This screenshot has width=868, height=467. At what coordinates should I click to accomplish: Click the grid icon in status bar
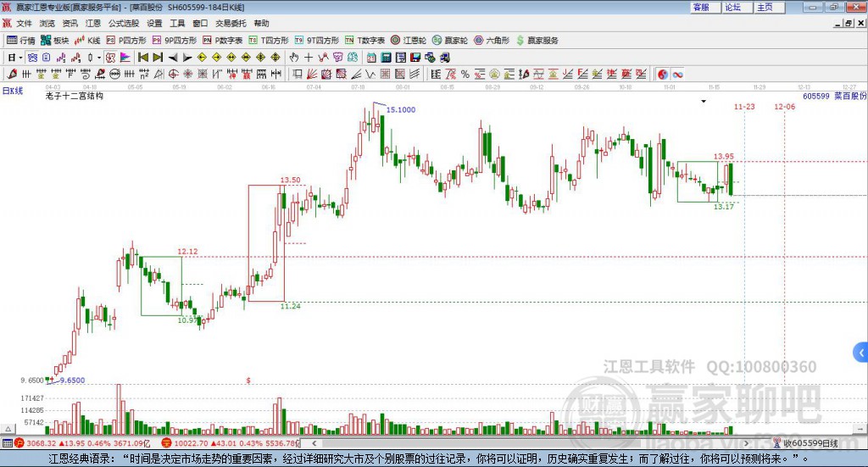coord(7,443)
